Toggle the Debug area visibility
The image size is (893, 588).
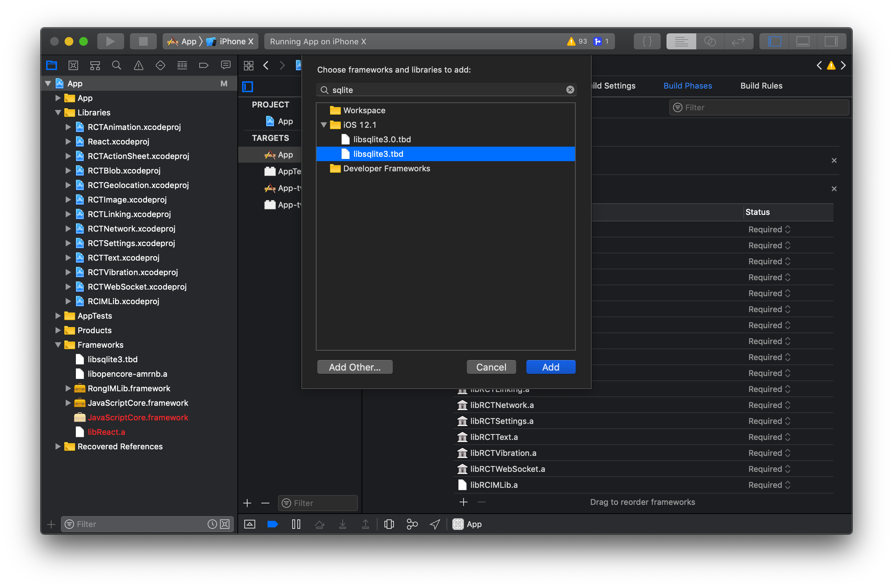point(803,41)
